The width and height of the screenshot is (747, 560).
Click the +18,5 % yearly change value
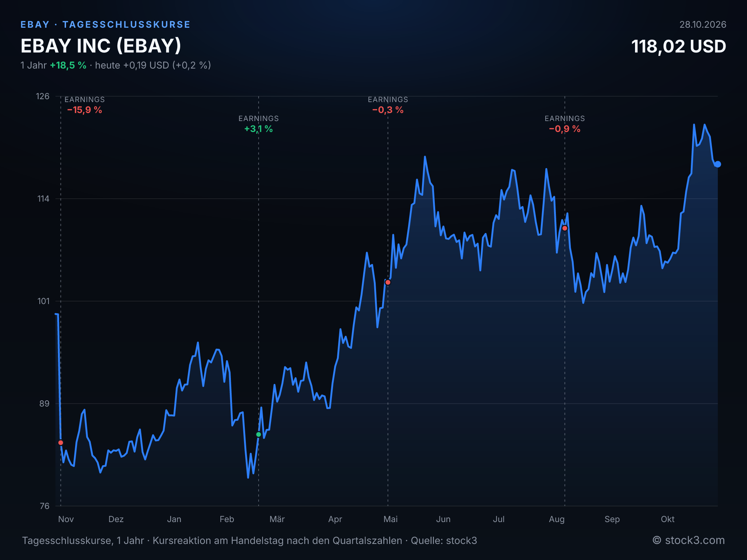(68, 65)
